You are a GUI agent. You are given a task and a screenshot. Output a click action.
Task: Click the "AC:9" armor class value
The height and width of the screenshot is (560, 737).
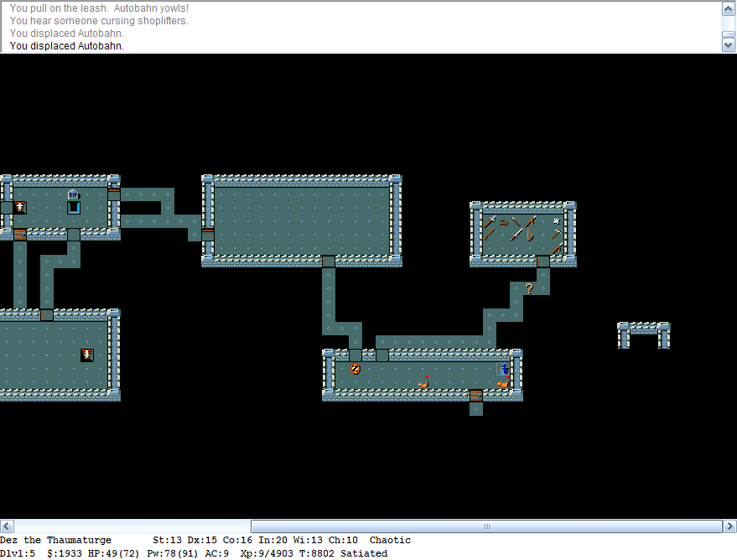pos(216,553)
